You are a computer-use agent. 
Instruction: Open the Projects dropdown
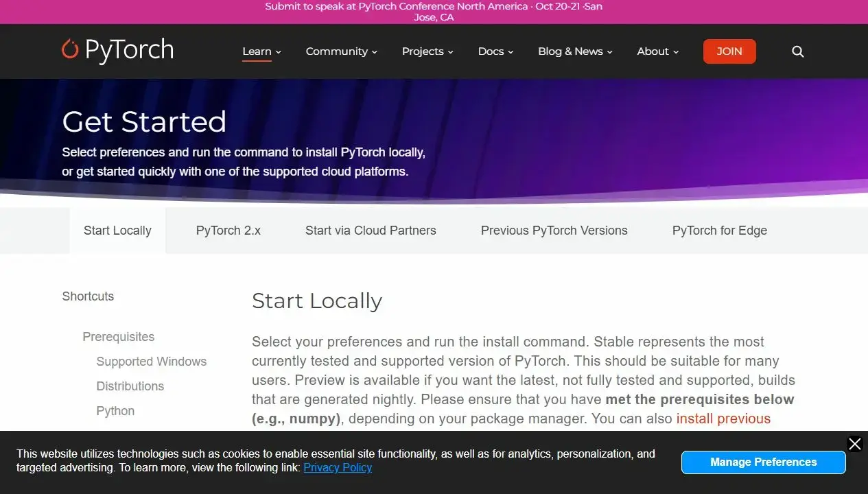pos(427,51)
